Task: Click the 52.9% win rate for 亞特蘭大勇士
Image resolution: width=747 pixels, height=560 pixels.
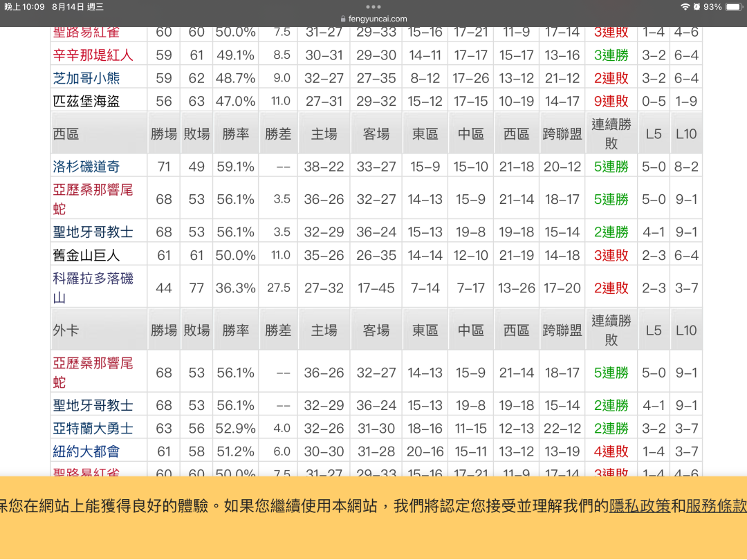Action: point(236,429)
